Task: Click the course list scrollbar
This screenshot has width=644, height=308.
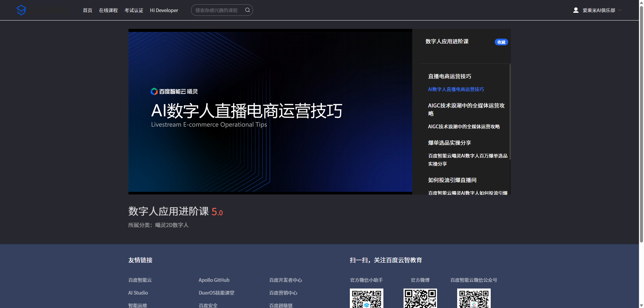Action: tap(510, 112)
